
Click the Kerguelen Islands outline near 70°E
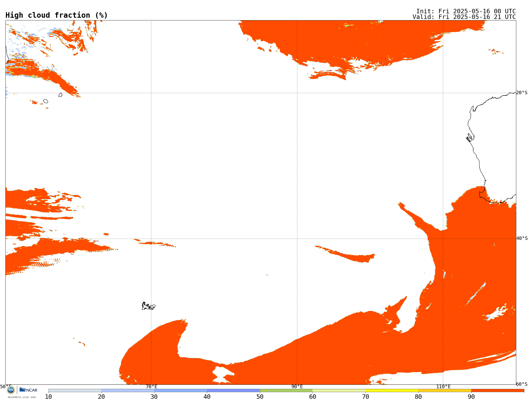[149, 306]
